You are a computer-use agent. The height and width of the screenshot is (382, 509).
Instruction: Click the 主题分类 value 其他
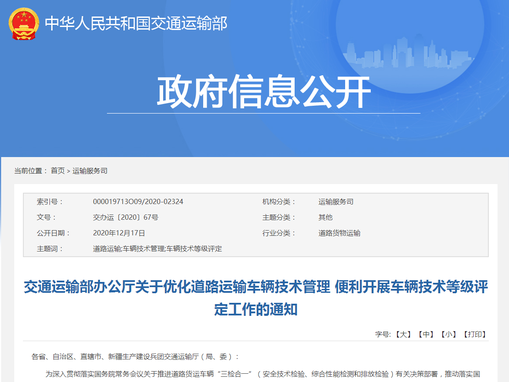pyautogui.click(x=325, y=217)
